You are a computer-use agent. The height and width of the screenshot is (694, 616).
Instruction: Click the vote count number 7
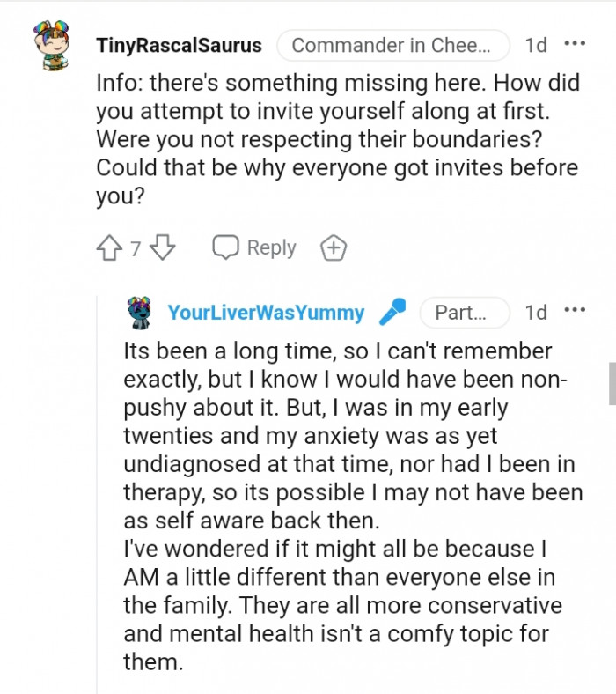[136, 249]
